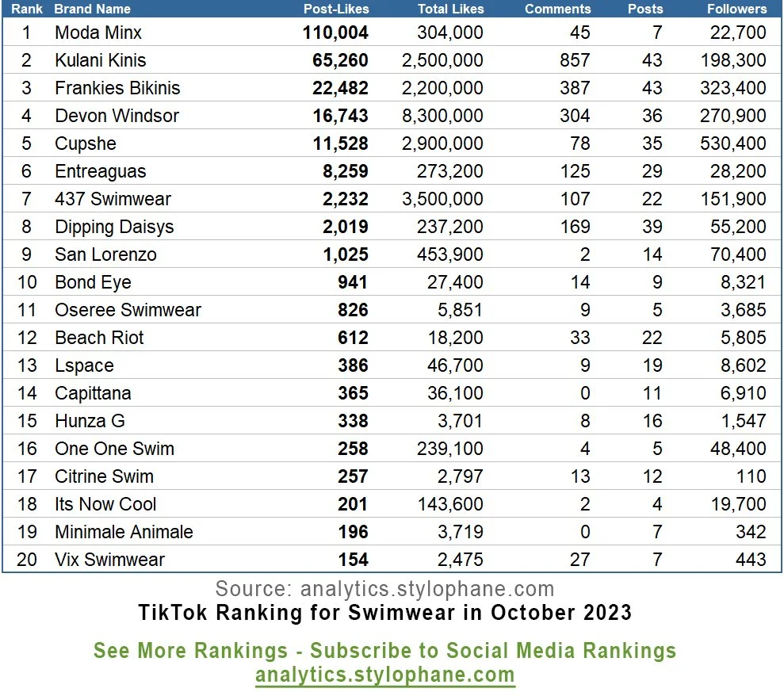Click the comments value 857

pos(575,60)
